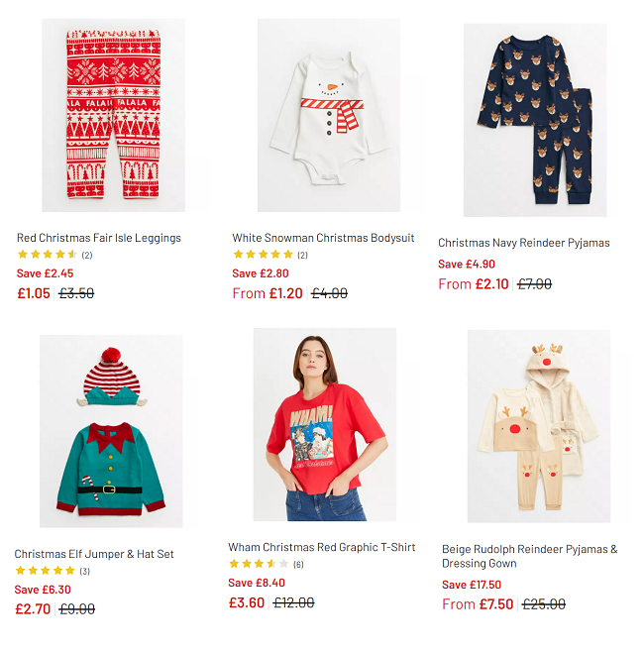Click the Beige Rudolph Reindeer Pyjamas & Dressing Gown title
This screenshot has height=651, width=644.
529,556
